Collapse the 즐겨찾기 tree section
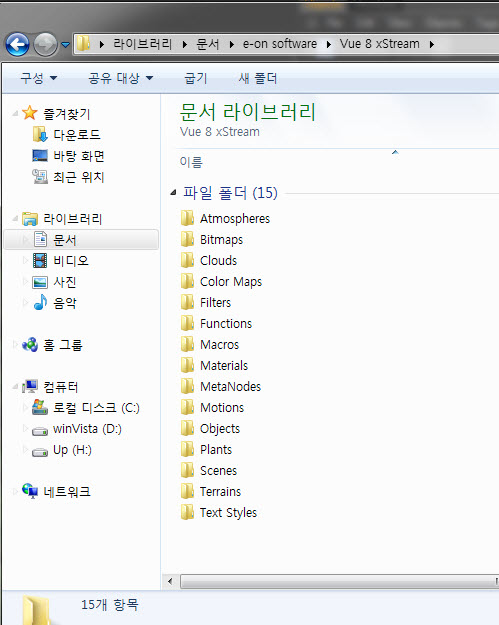The image size is (499, 625). tap(15, 114)
